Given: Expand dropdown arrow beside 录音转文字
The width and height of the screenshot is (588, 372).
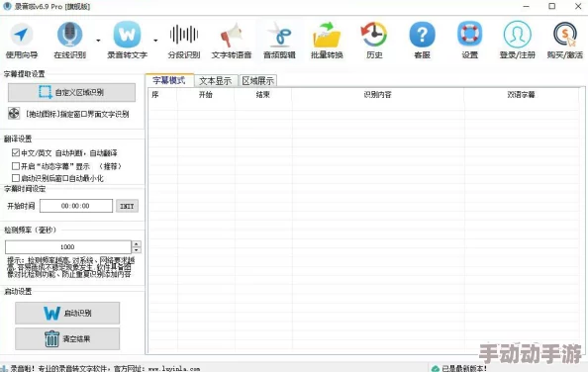Looking at the screenshot, I should point(155,41).
